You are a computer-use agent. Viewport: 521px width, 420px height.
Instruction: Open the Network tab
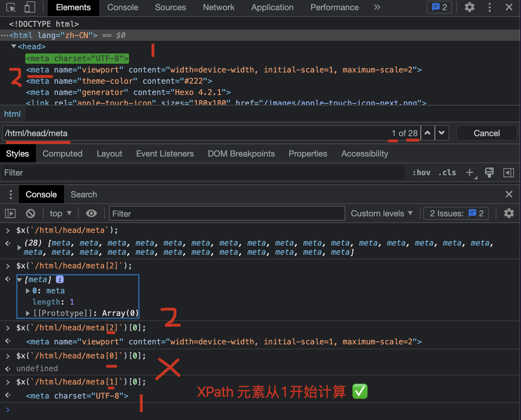pyautogui.click(x=219, y=7)
